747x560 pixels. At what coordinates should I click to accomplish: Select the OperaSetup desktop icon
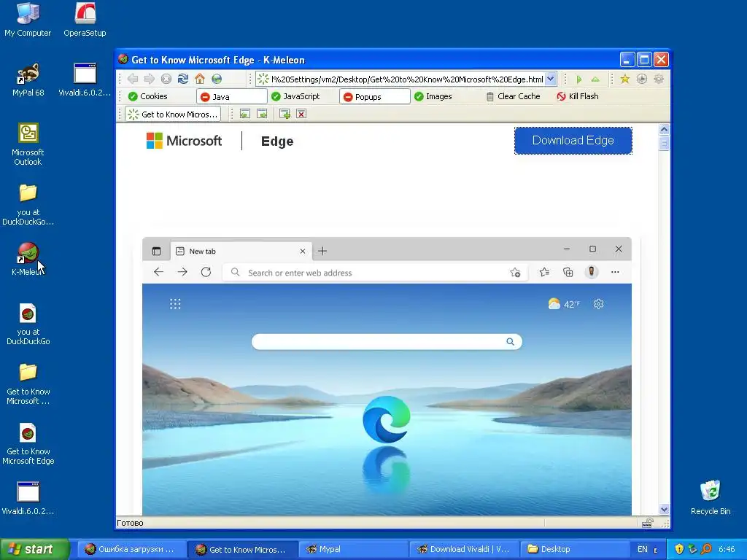[x=85, y=20]
